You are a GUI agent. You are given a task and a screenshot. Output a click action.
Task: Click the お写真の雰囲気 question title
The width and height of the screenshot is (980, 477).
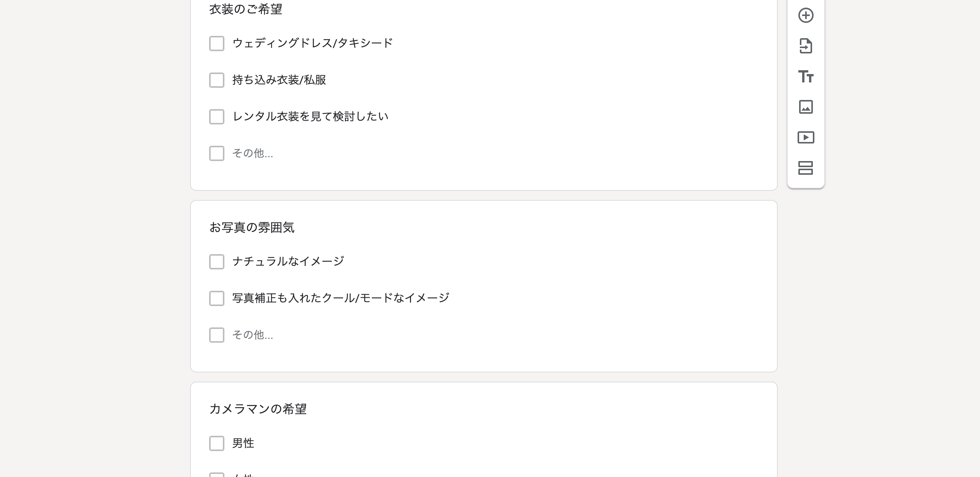pos(252,227)
